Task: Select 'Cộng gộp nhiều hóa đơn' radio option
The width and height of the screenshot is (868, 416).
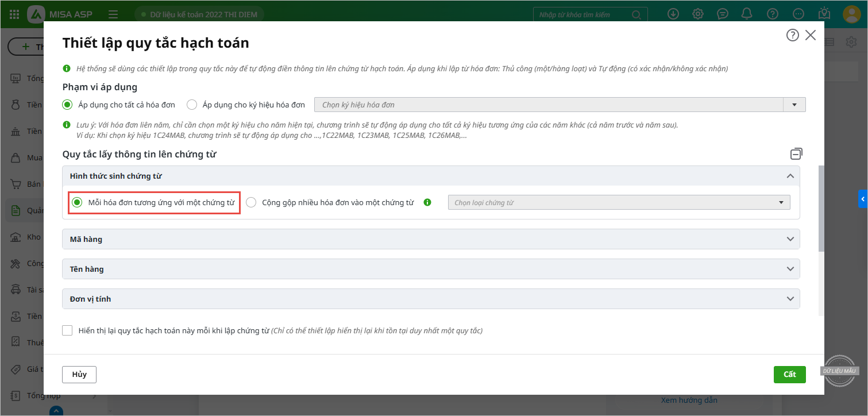Action: tap(251, 202)
